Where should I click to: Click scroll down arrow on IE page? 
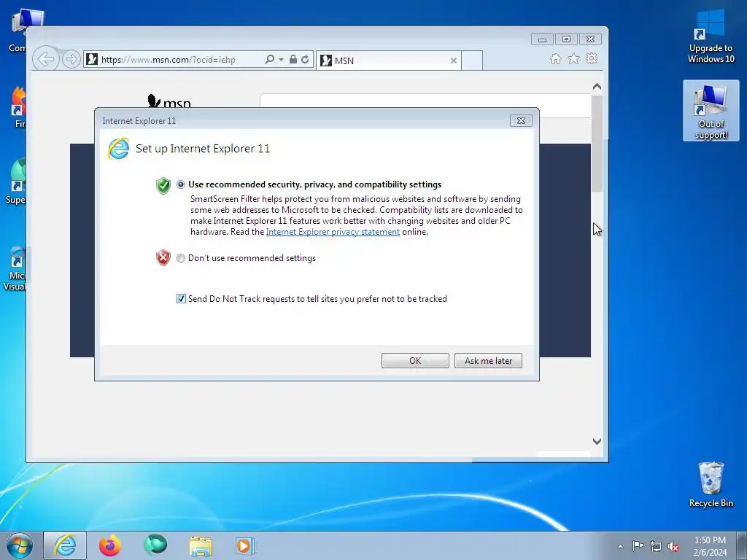coord(597,441)
